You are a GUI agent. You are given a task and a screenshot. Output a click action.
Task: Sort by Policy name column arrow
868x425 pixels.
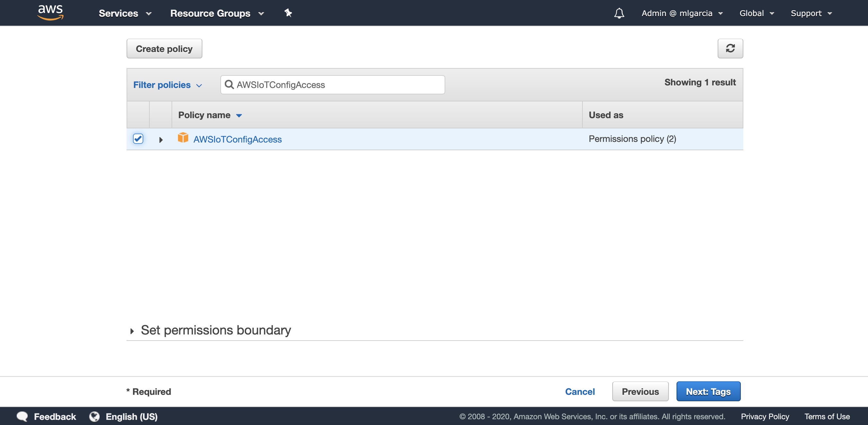(x=239, y=116)
